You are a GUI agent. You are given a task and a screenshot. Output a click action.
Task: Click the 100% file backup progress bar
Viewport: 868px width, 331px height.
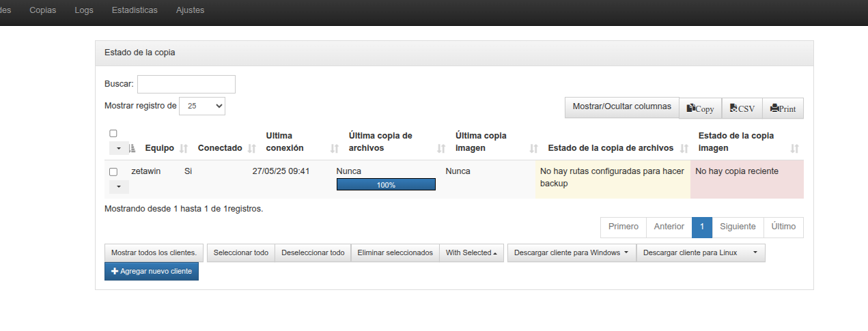pyautogui.click(x=386, y=184)
